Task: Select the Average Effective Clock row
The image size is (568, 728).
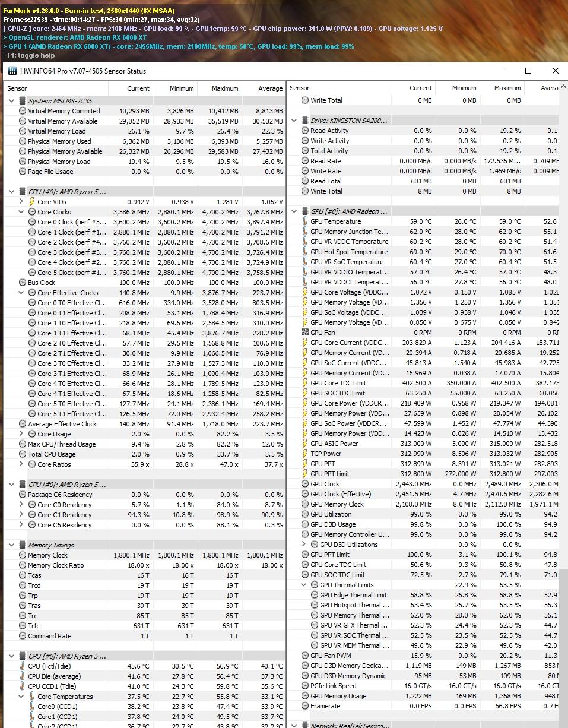Action: coord(145,424)
